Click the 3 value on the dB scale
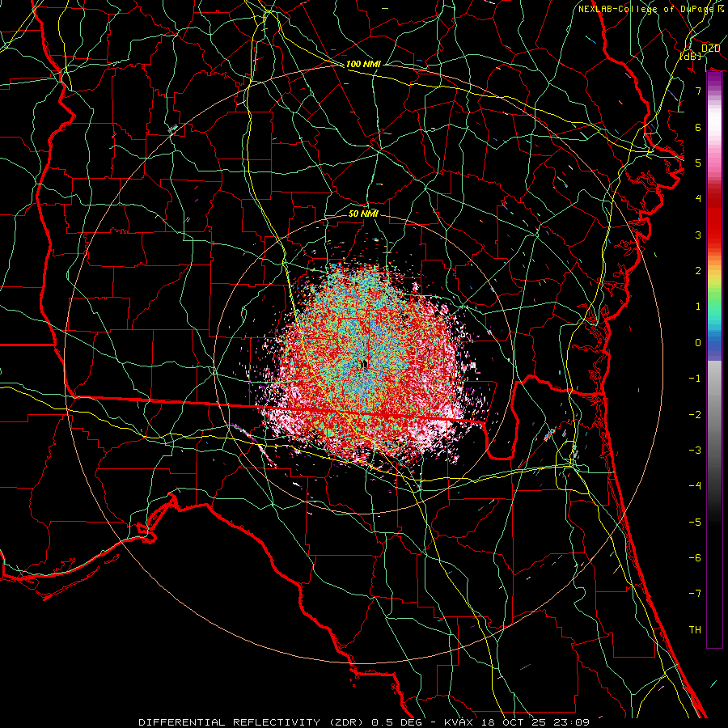The height and width of the screenshot is (728, 728). (698, 235)
